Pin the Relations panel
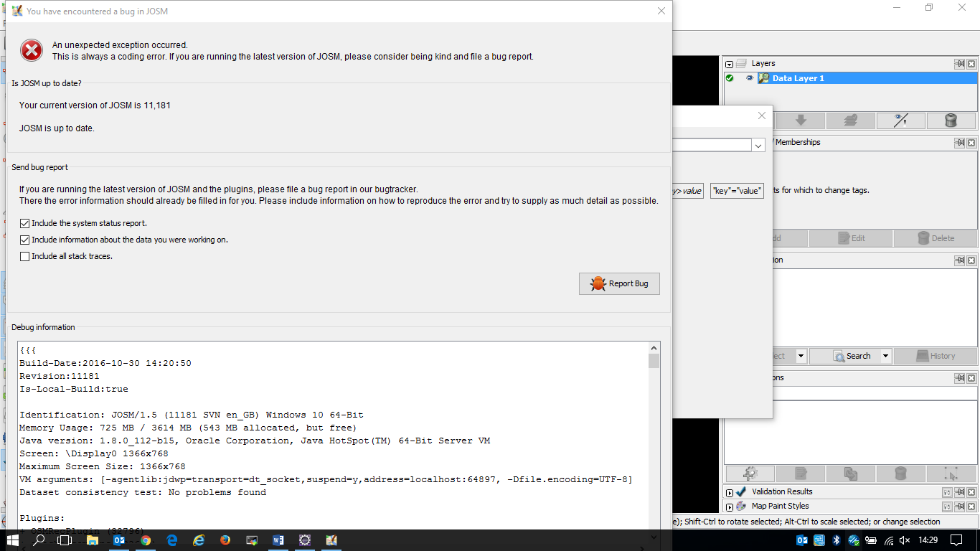980x551 pixels. 959,378
